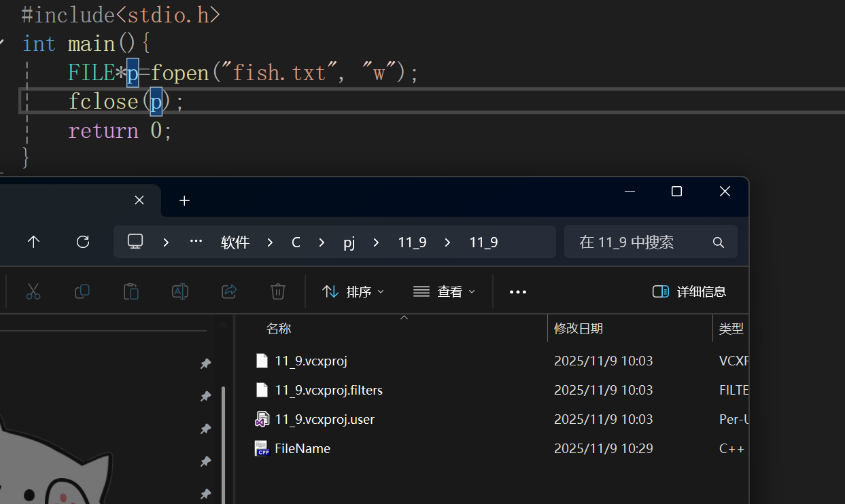
Task: Expand the chevron after 软件 in address bar
Action: tap(271, 242)
